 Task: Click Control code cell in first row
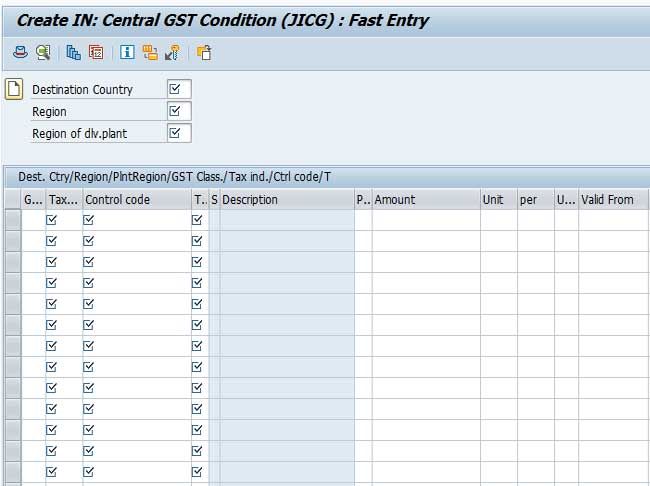(137, 220)
